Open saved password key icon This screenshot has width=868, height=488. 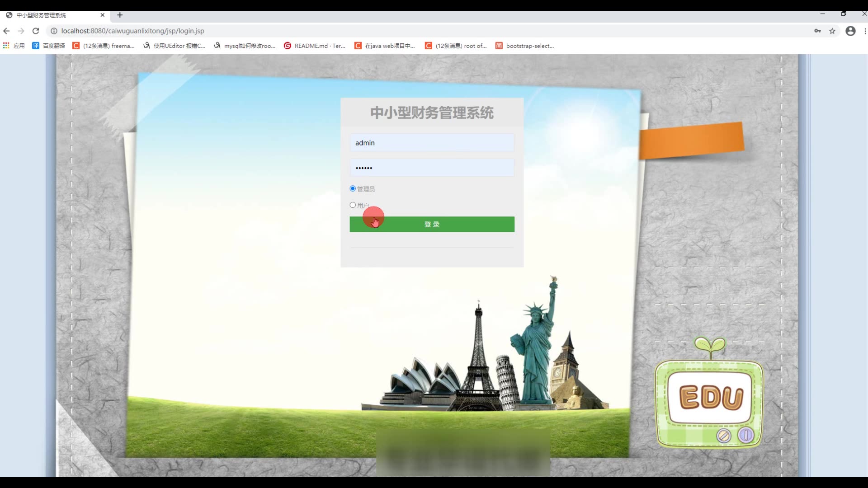click(x=817, y=31)
